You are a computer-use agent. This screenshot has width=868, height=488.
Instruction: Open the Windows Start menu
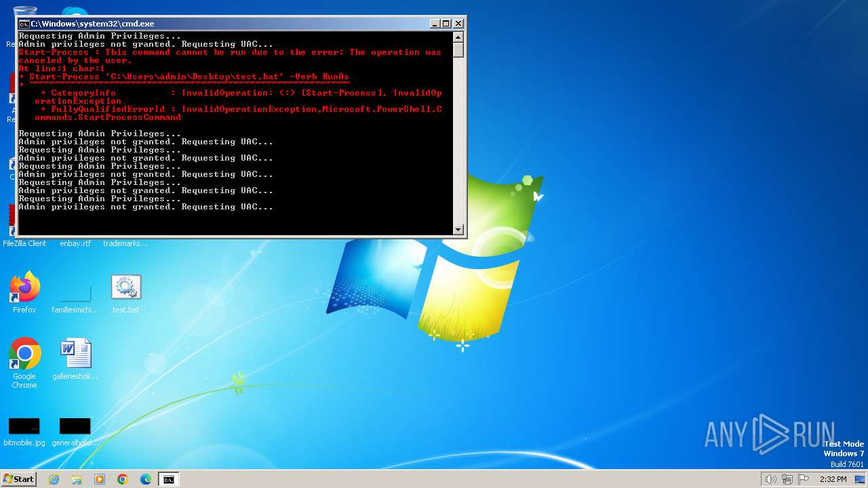19,479
